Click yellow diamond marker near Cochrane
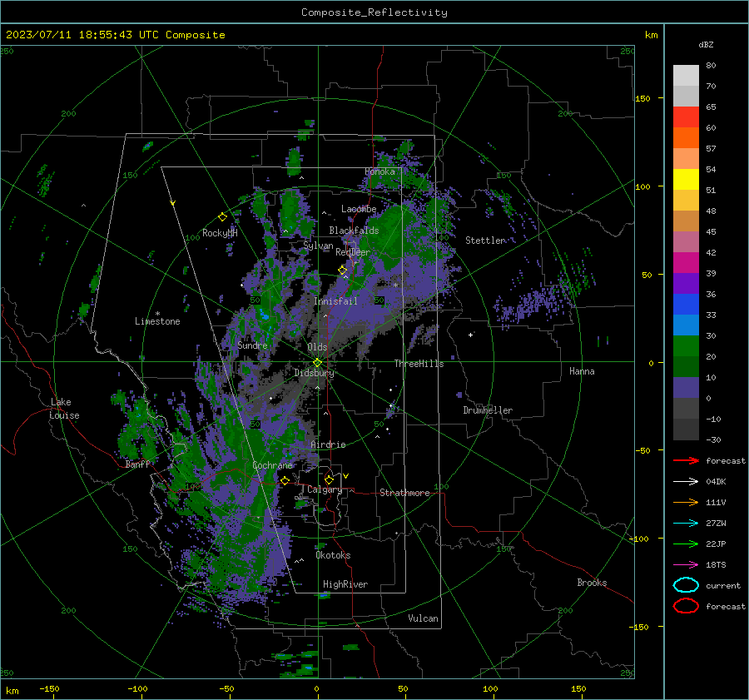Screen dimensions: 749x700 click(285, 480)
